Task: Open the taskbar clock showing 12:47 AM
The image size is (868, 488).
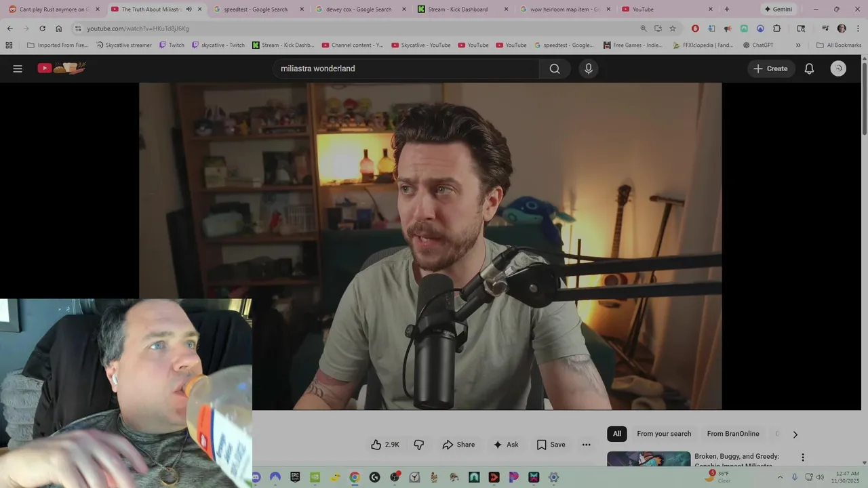Action: point(848,477)
